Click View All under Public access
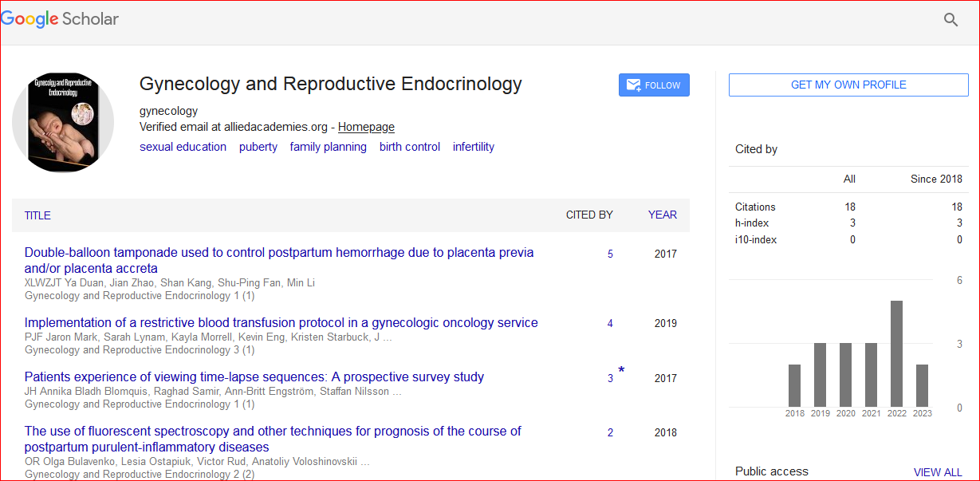The width and height of the screenshot is (980, 481). [938, 472]
